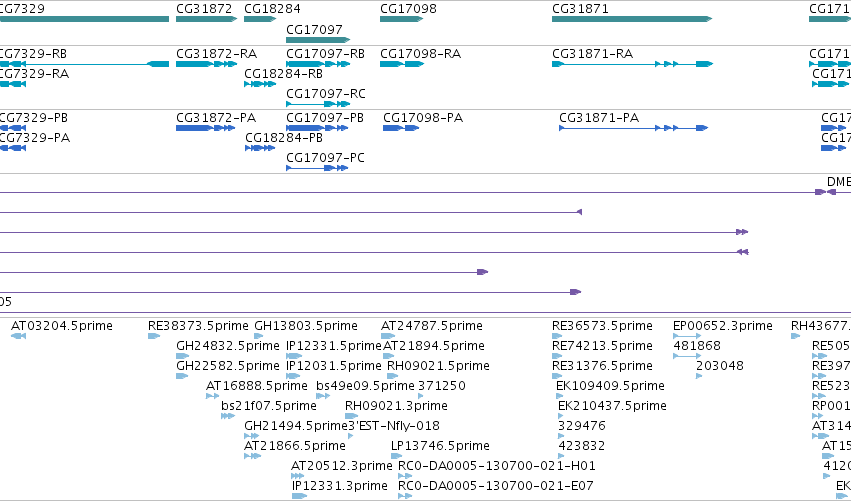This screenshot has height=501, width=851.
Task: Select the CG31871 gene bar
Action: point(632,19)
